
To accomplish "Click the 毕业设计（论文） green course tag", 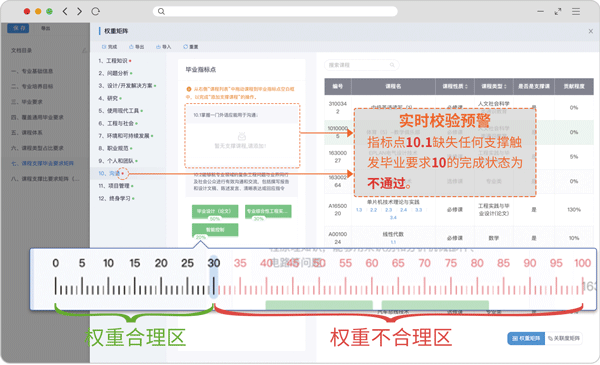I will 215,211.
